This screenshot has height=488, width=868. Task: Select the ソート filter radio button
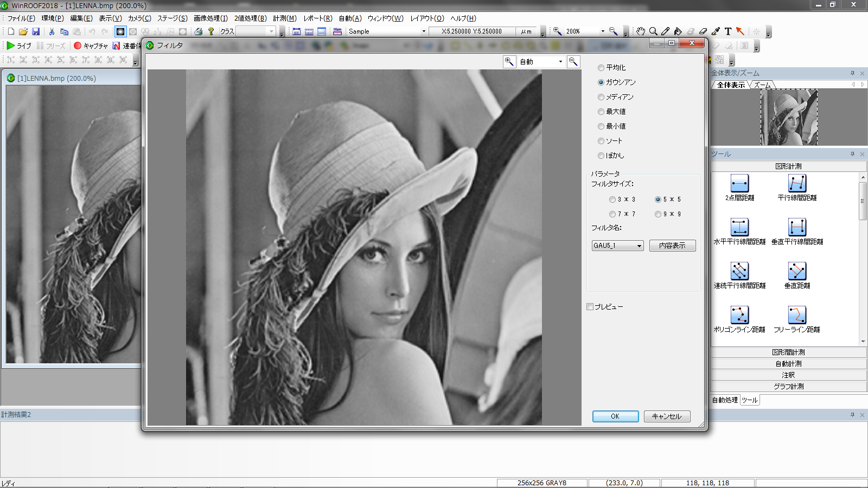(601, 141)
